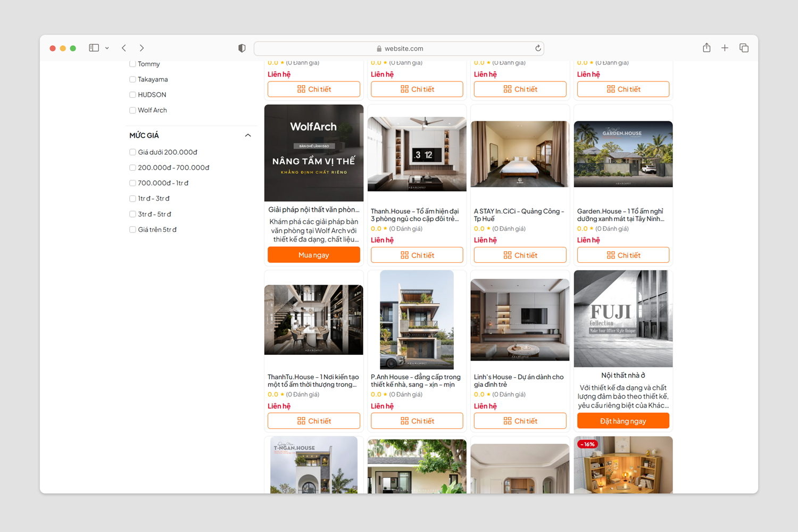Show the tab overview
The height and width of the screenshot is (532, 798).
click(744, 48)
